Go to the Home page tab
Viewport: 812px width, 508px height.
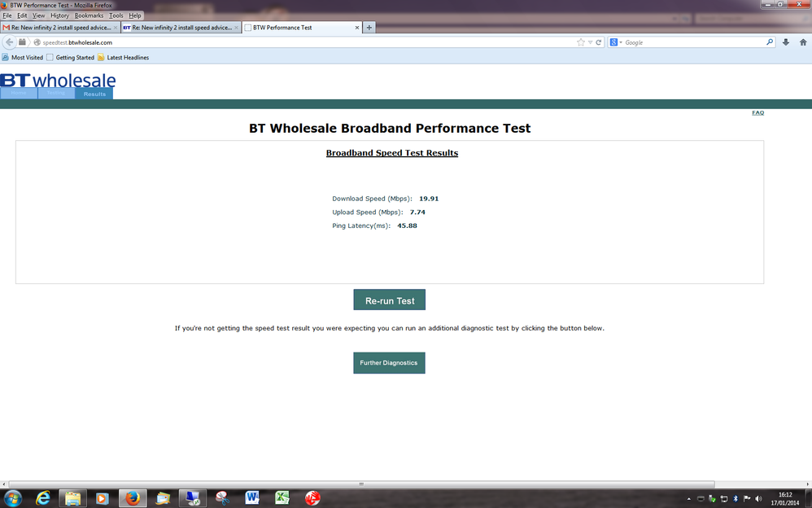[19, 94]
